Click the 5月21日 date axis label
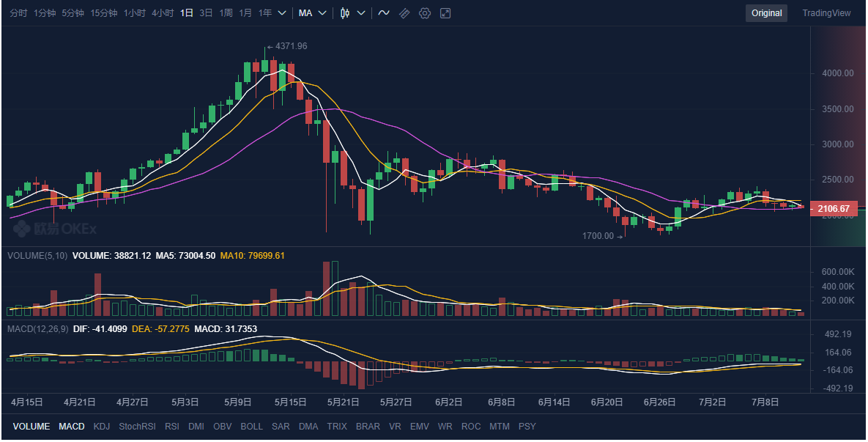This screenshot has width=868, height=442. tap(344, 402)
